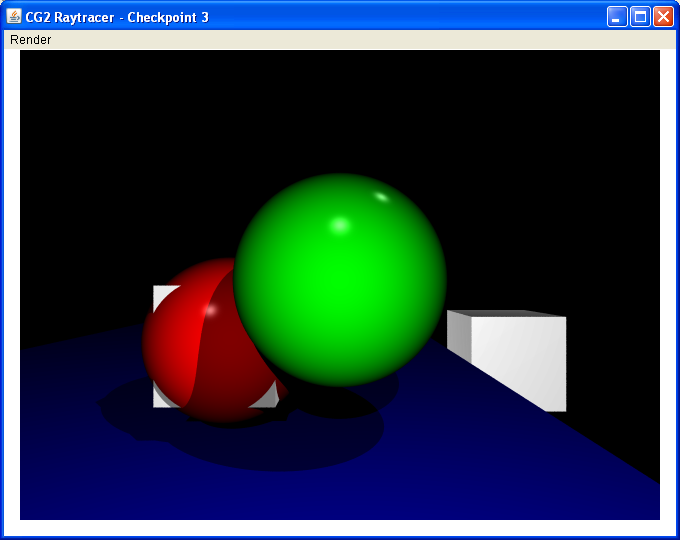Maximize the CG2 Raytracer window
Viewport: 680px width, 540px height.
[640, 17]
